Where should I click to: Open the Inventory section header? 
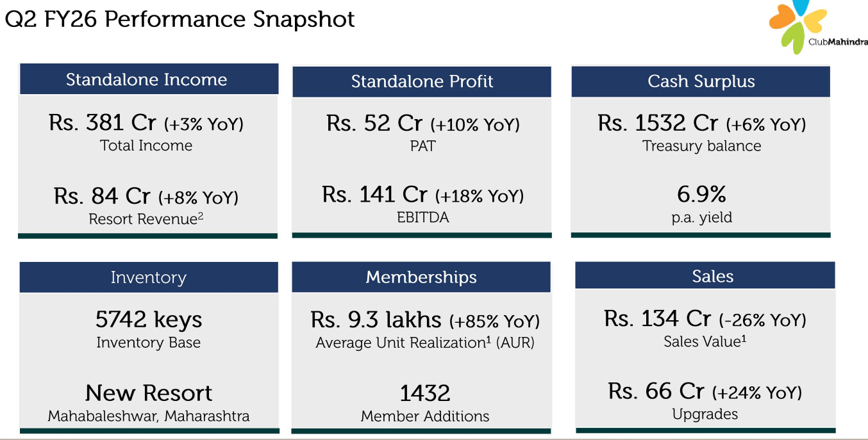148,277
